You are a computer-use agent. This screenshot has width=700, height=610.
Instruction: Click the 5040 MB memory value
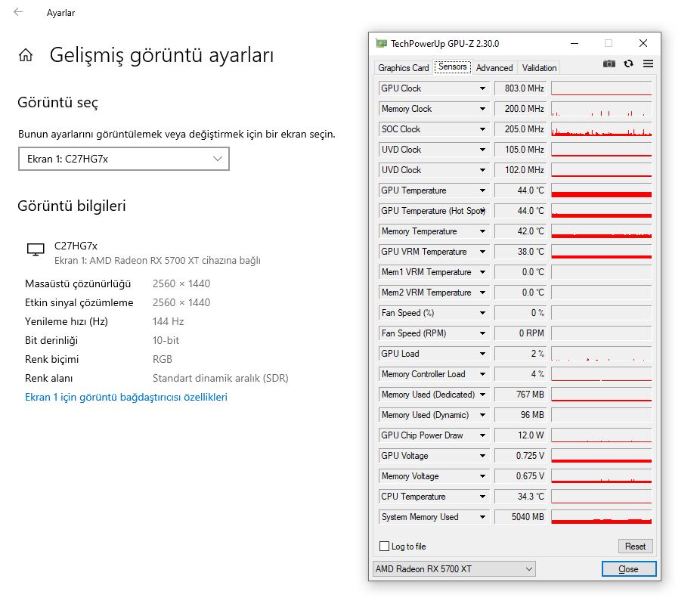click(521, 517)
